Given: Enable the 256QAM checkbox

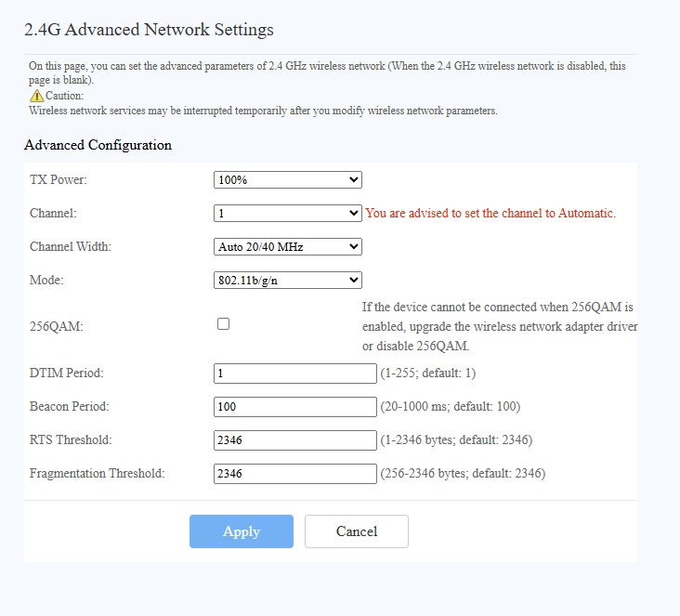Looking at the screenshot, I should (x=223, y=324).
